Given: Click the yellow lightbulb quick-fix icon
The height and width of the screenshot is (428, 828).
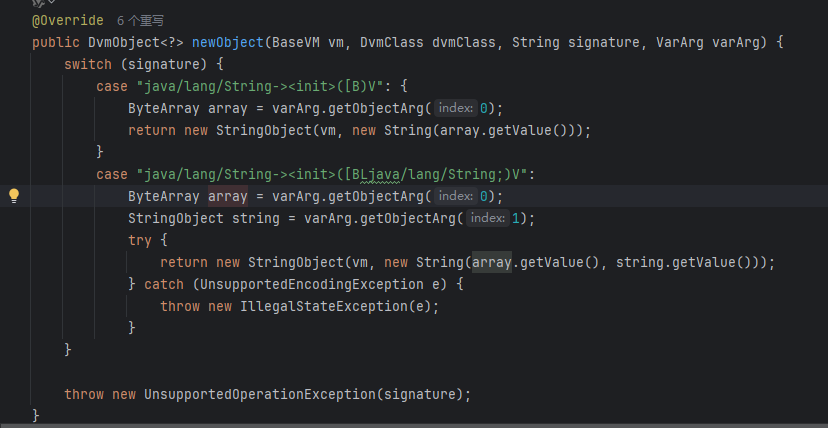Looking at the screenshot, I should pos(14,196).
